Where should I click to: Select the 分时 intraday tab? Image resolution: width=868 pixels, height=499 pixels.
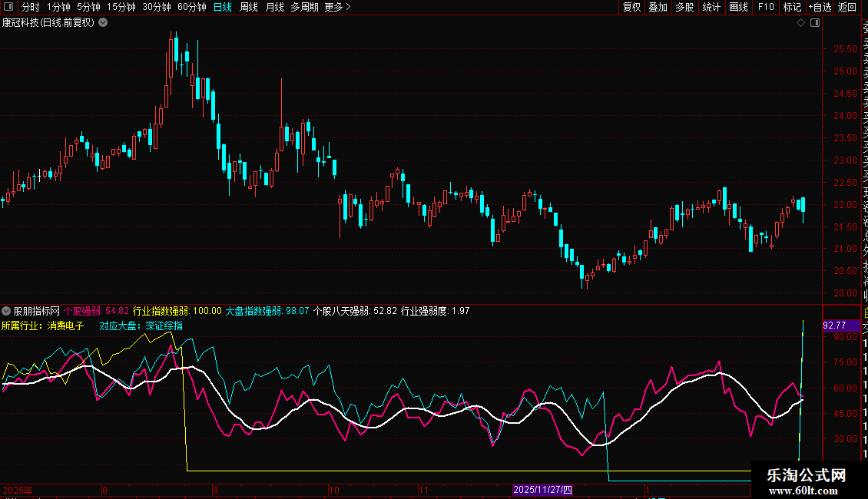30,7
